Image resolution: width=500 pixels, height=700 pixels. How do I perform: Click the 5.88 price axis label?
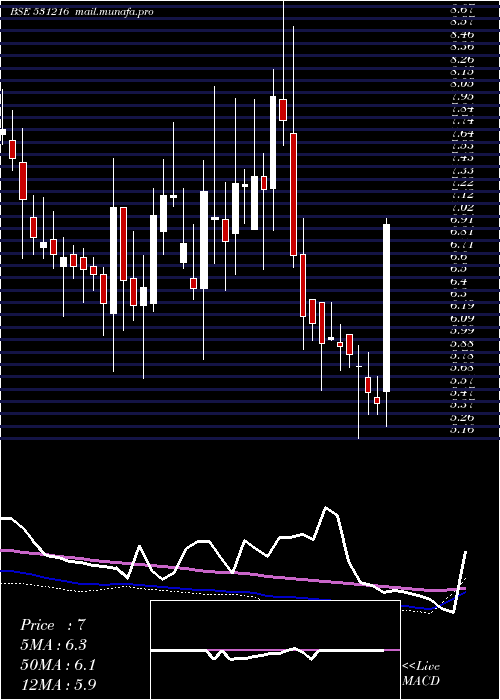[462, 344]
